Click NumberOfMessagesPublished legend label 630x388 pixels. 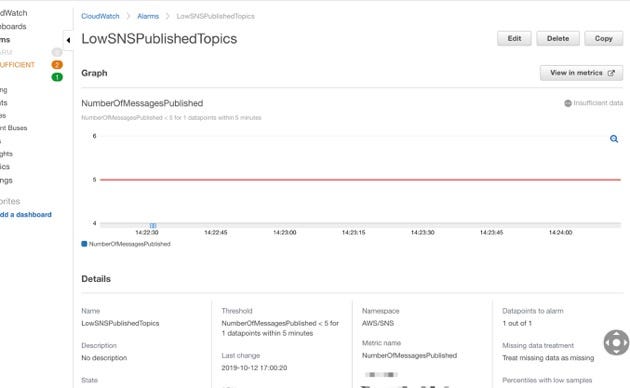(129, 244)
